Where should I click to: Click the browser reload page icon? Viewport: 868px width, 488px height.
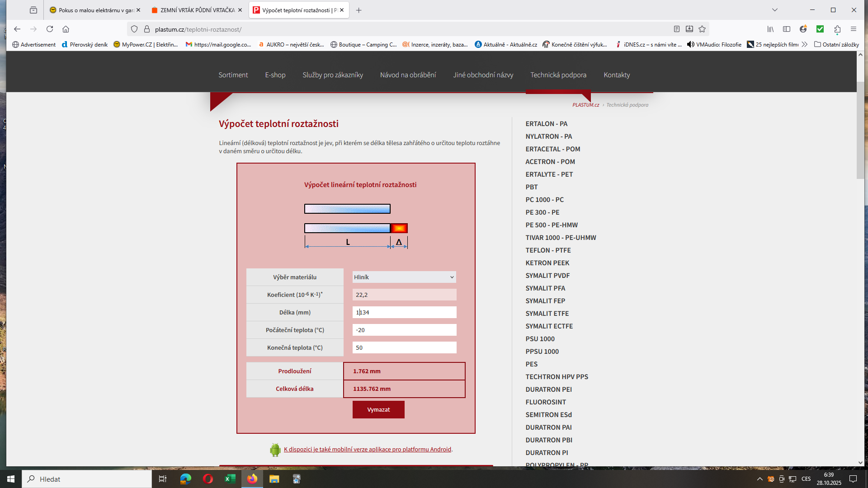point(50,29)
